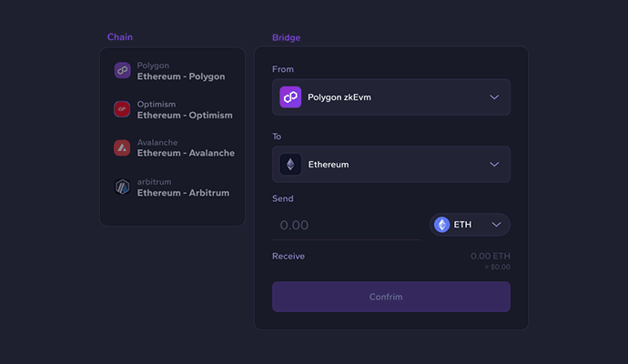The image size is (628, 364).
Task: Click the Polygon chain icon in the sidebar
Action: 122,70
